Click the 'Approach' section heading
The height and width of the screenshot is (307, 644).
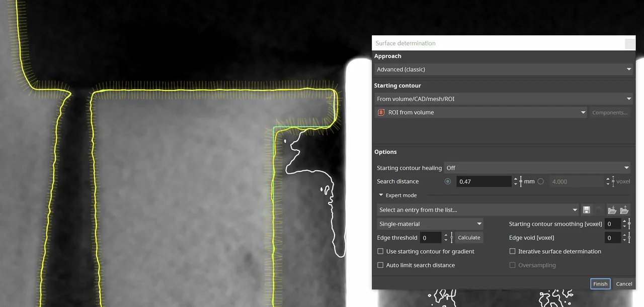click(x=388, y=56)
